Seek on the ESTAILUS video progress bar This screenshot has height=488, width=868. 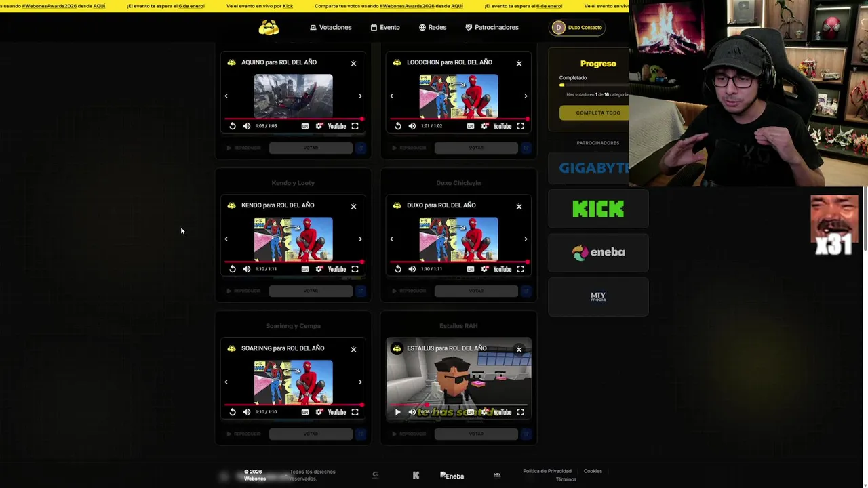[x=458, y=405]
